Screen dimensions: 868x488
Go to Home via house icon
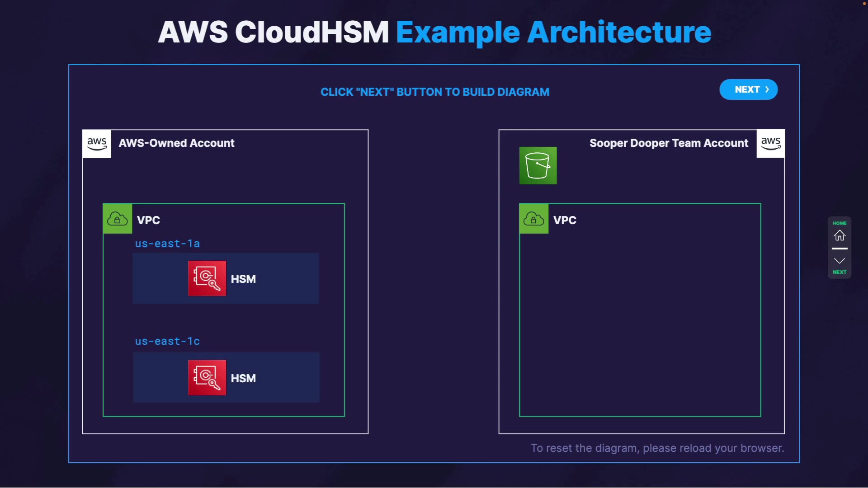[839, 235]
